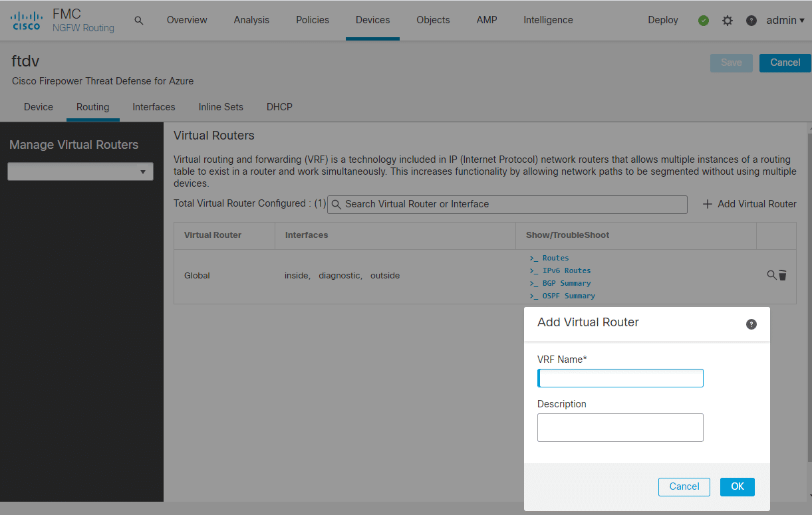Screen dimensions: 812x515
Task: Switch to the Device tab
Action: pos(39,107)
